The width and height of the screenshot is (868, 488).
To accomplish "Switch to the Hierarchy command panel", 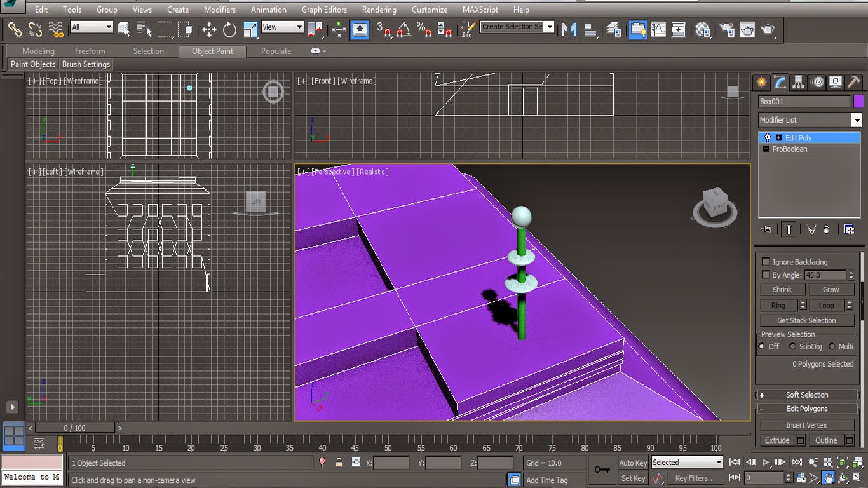I will (799, 82).
